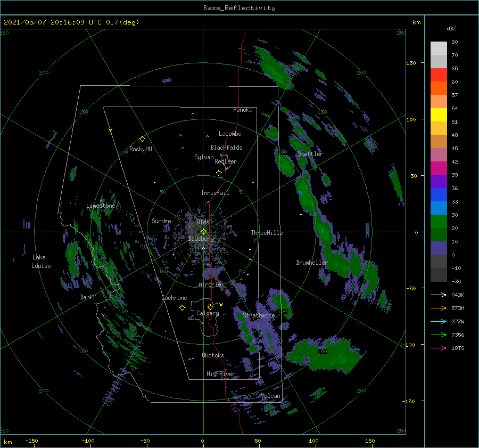
Task: Select the dark green swatch between 20 and 10
Action: 439,234
